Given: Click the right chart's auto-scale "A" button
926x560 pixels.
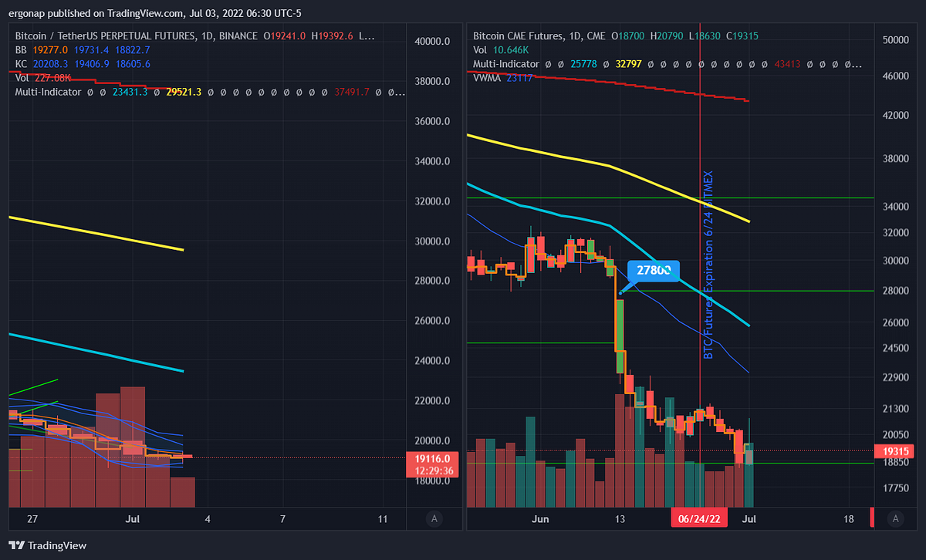Looking at the screenshot, I should pos(895,519).
